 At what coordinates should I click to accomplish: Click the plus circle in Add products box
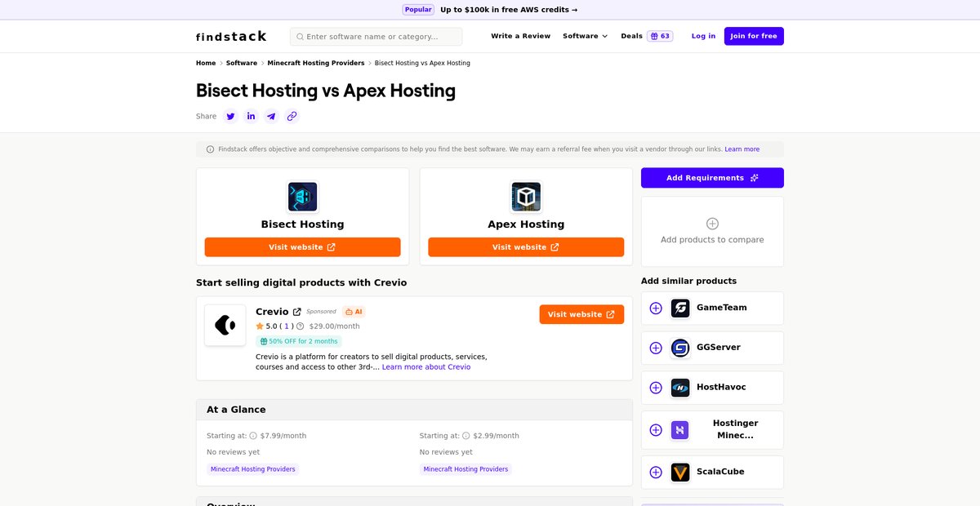(x=712, y=224)
